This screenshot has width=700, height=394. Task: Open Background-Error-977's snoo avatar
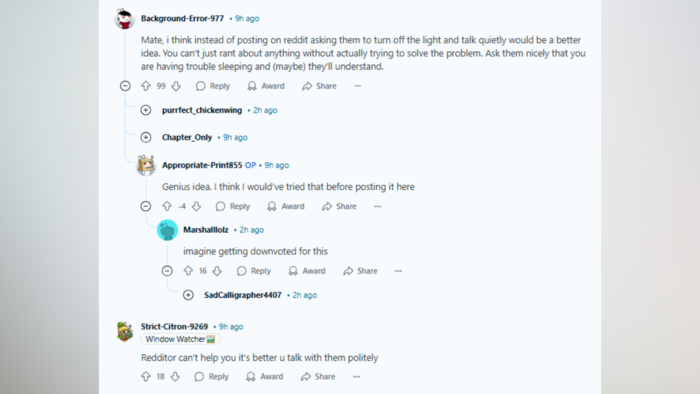click(x=125, y=19)
